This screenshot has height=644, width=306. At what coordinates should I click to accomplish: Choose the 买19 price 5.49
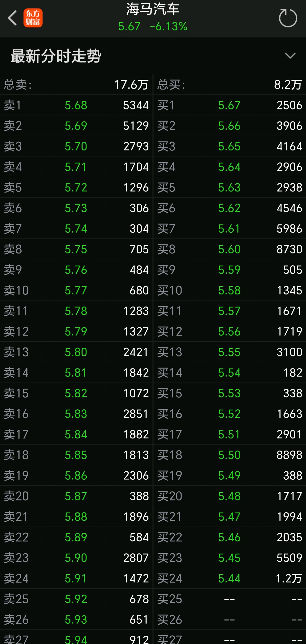tap(229, 475)
